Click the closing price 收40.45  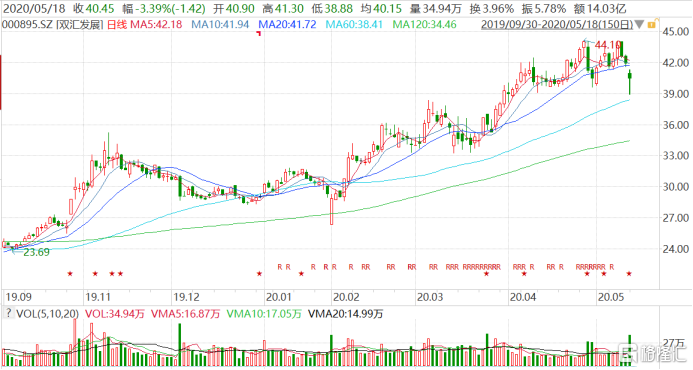[x=93, y=8]
